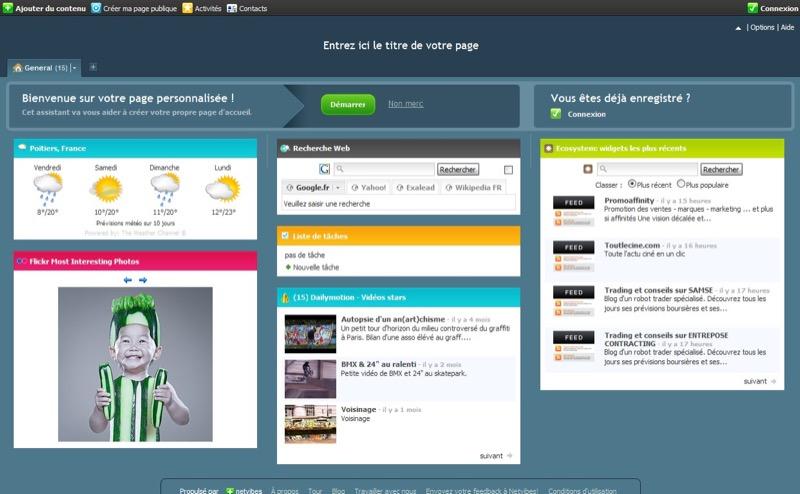Click the Recherche Web header icon
The width and height of the screenshot is (800, 494).
285,148
